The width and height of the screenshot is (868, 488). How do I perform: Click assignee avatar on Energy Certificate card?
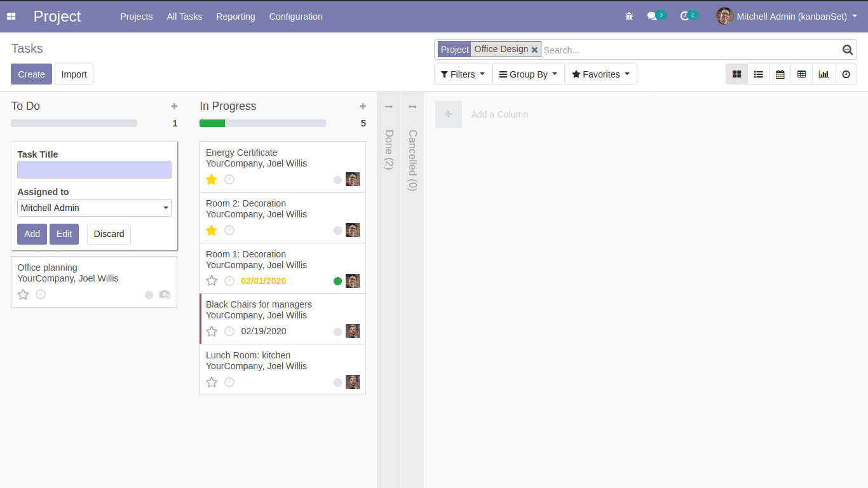pos(353,179)
